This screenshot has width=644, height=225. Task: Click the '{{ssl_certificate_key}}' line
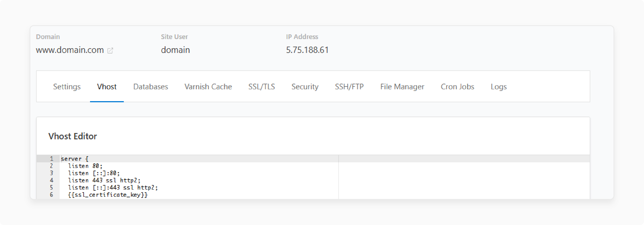(108, 195)
